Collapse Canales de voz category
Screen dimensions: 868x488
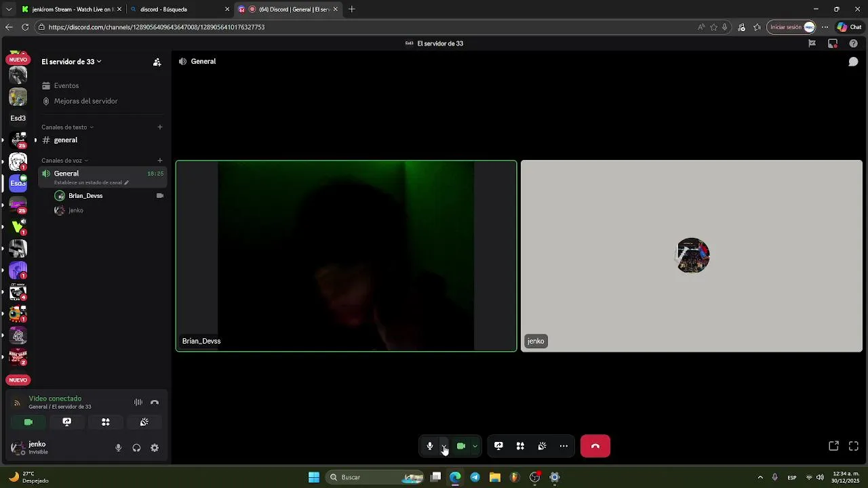pos(64,161)
